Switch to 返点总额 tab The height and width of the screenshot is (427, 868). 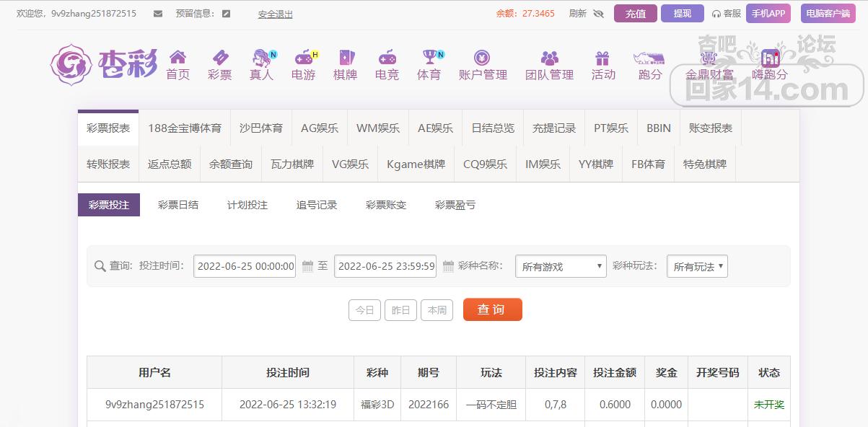[x=170, y=164]
